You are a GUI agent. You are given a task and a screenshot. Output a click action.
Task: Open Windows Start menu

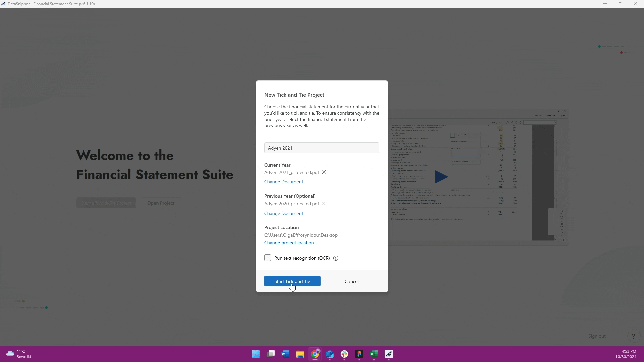click(256, 354)
